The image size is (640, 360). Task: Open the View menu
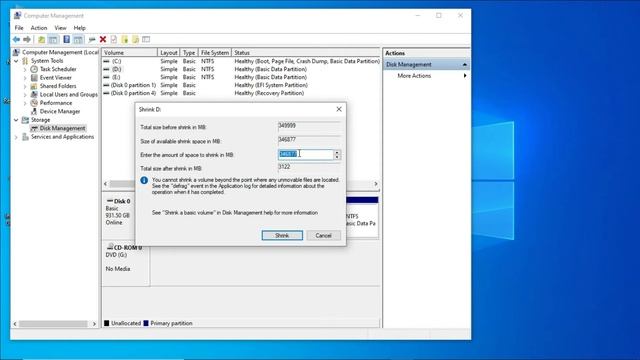click(60, 28)
